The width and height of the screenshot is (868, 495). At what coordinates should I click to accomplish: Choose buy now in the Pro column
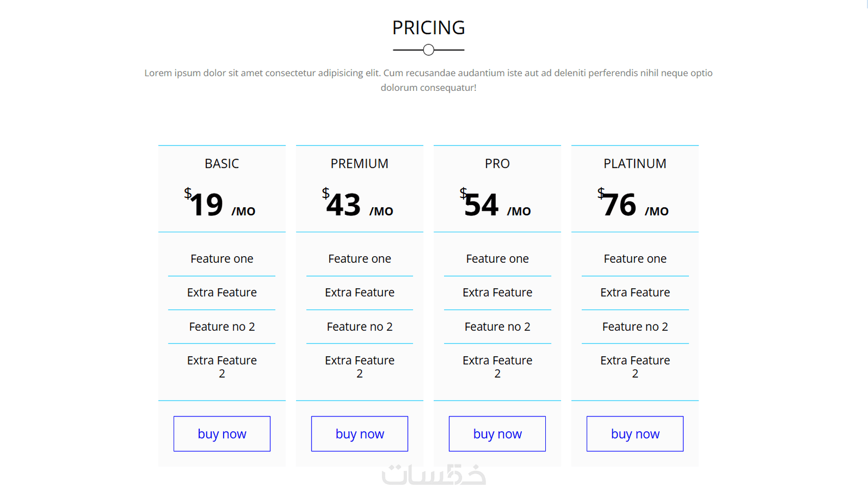[x=497, y=434]
